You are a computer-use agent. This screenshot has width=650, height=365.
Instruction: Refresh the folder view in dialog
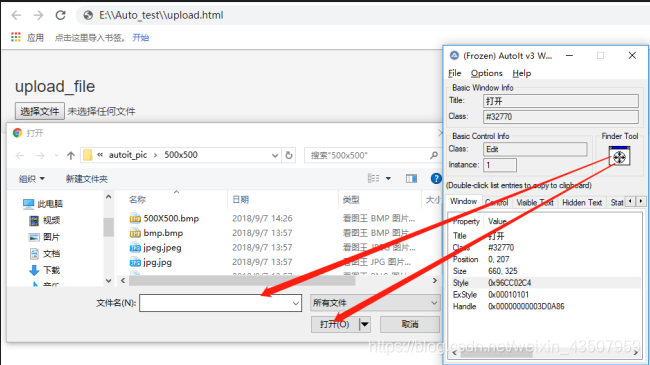click(x=289, y=156)
